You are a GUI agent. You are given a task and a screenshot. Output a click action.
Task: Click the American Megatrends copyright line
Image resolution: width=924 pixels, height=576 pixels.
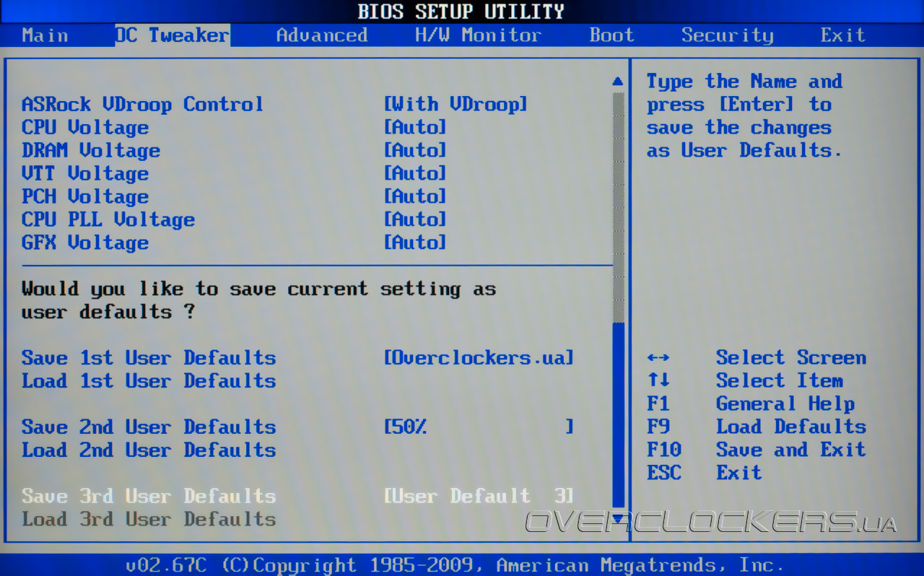(x=455, y=565)
